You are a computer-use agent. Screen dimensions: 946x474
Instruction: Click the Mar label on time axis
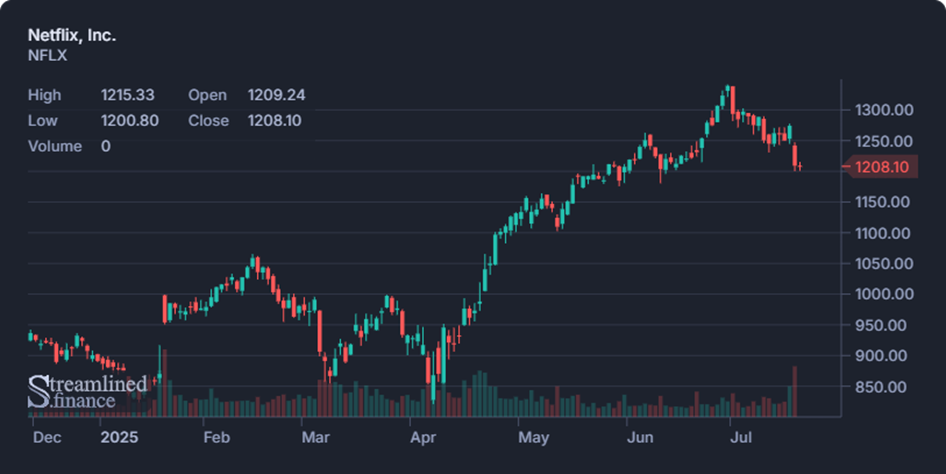point(316,437)
